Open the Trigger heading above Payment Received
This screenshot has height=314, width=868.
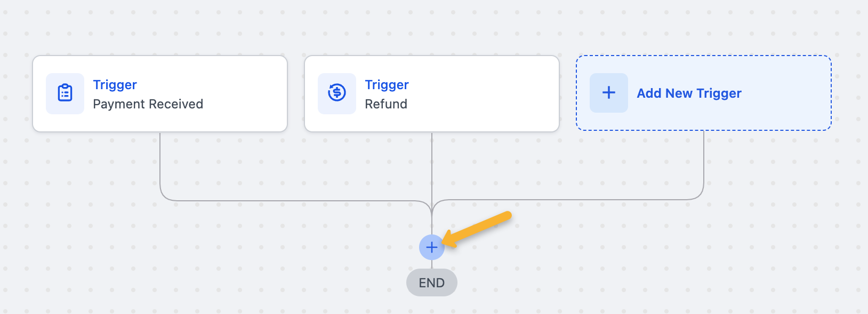click(115, 85)
